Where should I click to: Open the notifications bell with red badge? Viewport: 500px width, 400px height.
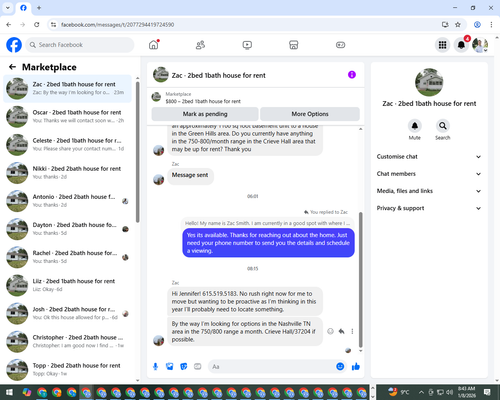click(461, 45)
